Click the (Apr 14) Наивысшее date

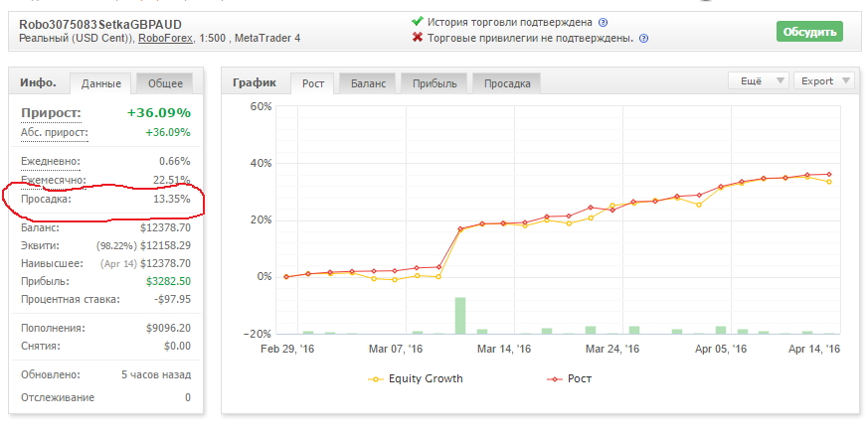click(x=118, y=263)
